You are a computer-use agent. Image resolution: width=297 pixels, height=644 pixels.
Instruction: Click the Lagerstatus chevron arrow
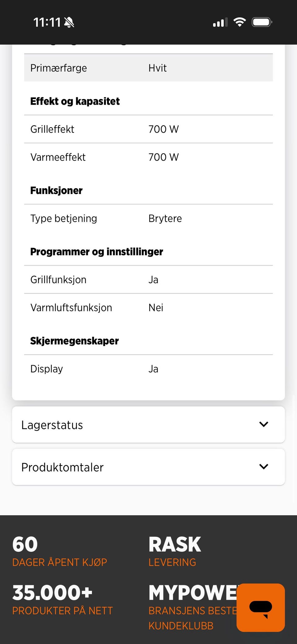tap(264, 424)
